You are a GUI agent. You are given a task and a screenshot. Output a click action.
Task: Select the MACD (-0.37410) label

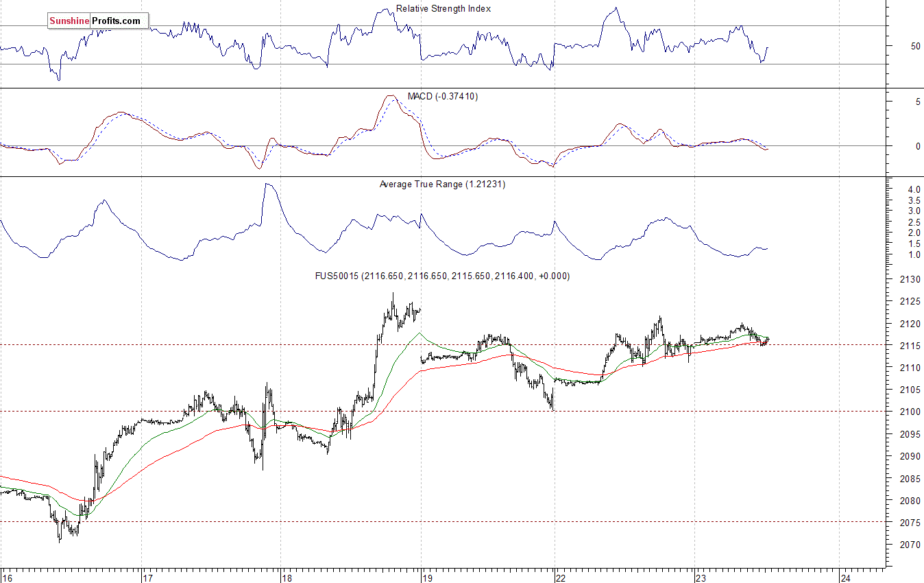coord(443,96)
